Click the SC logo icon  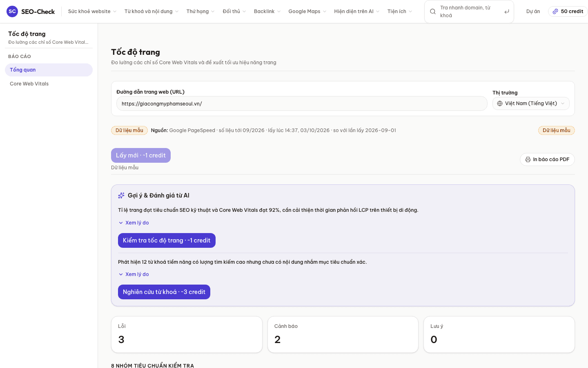[x=12, y=11]
